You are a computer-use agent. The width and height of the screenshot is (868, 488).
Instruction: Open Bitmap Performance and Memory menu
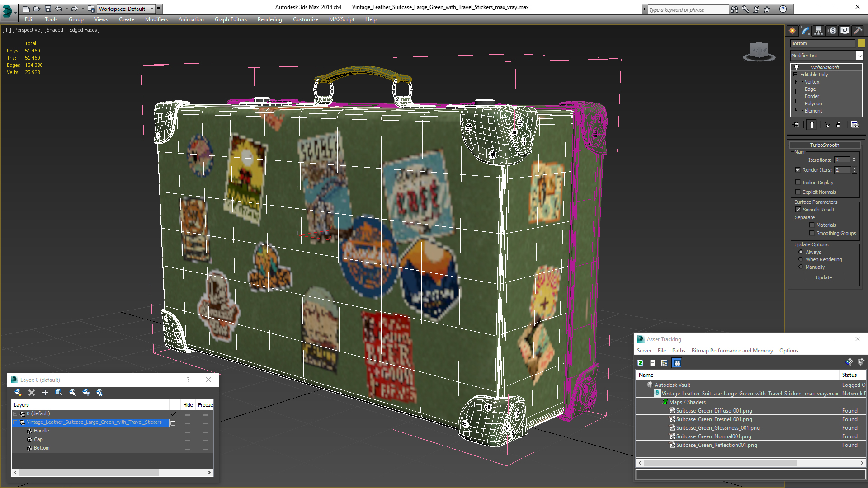point(732,351)
